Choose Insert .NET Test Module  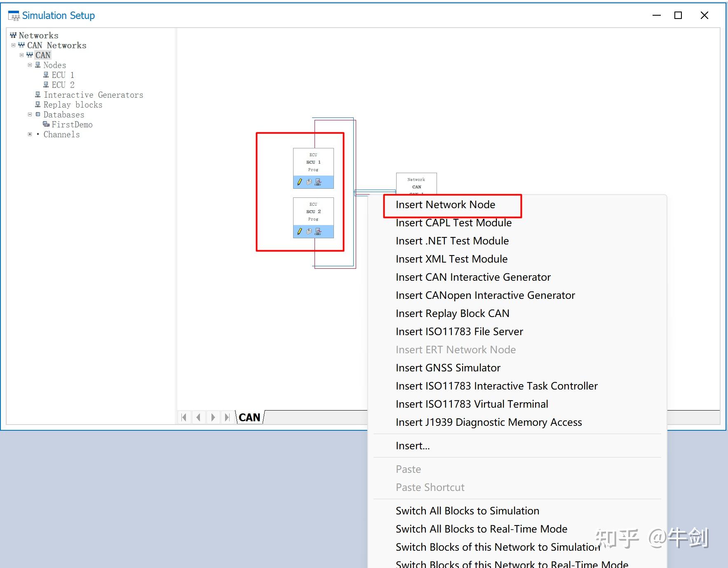coord(452,241)
